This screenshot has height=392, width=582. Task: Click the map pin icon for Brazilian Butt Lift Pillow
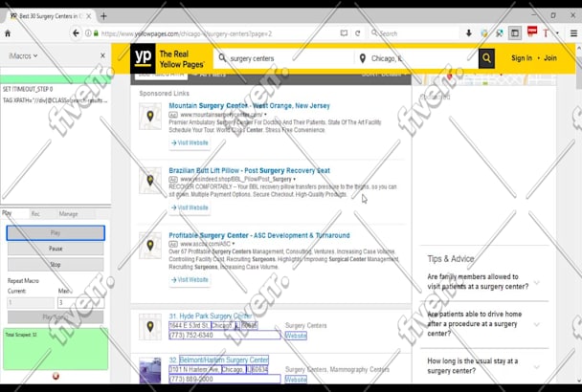click(x=150, y=181)
